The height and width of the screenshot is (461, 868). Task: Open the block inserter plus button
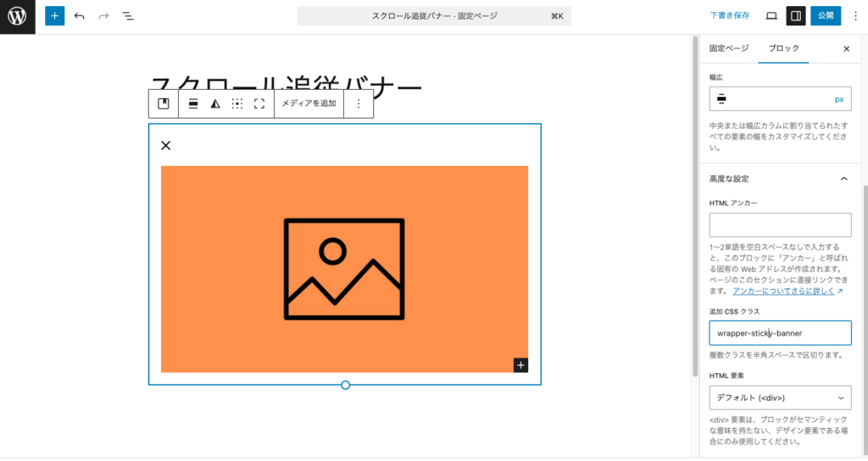[54, 16]
